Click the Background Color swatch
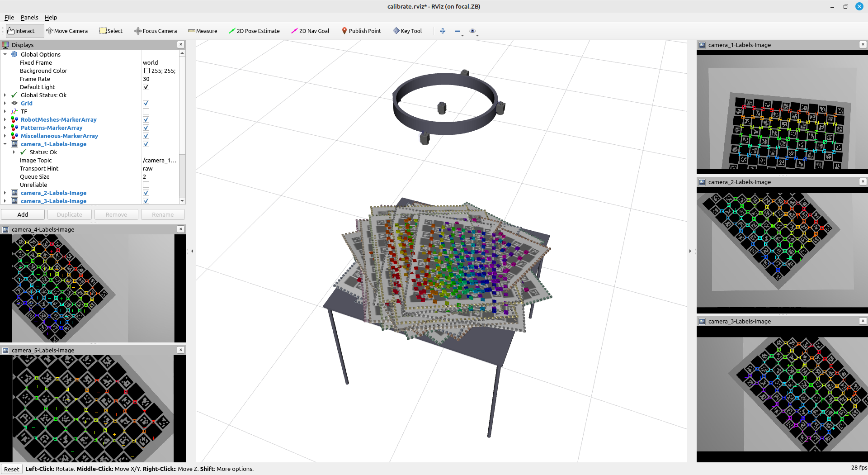Screen dimensions: 868x475 [146, 71]
